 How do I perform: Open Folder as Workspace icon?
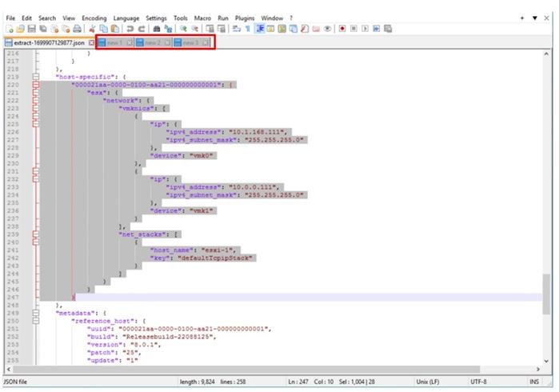[x=316, y=29]
